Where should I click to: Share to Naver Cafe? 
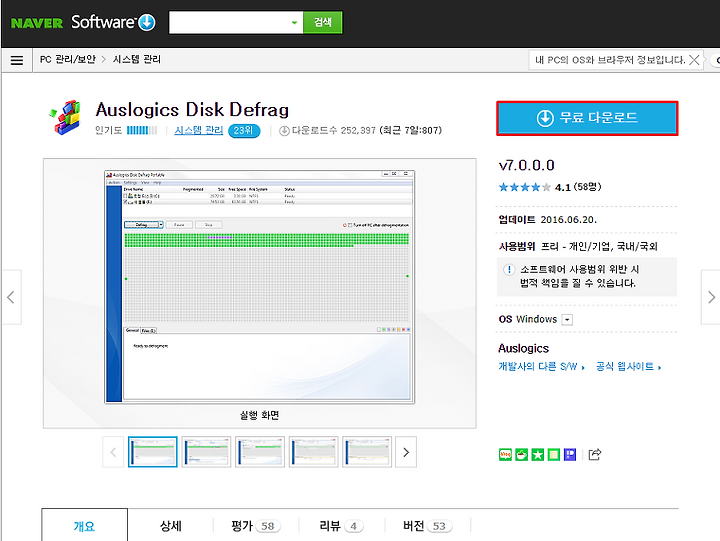[521, 455]
